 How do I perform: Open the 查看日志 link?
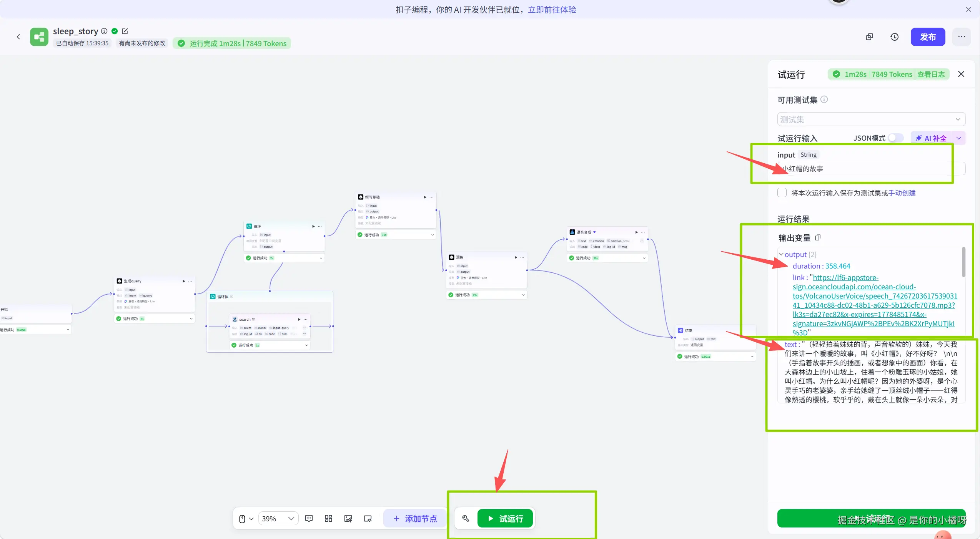931,74
